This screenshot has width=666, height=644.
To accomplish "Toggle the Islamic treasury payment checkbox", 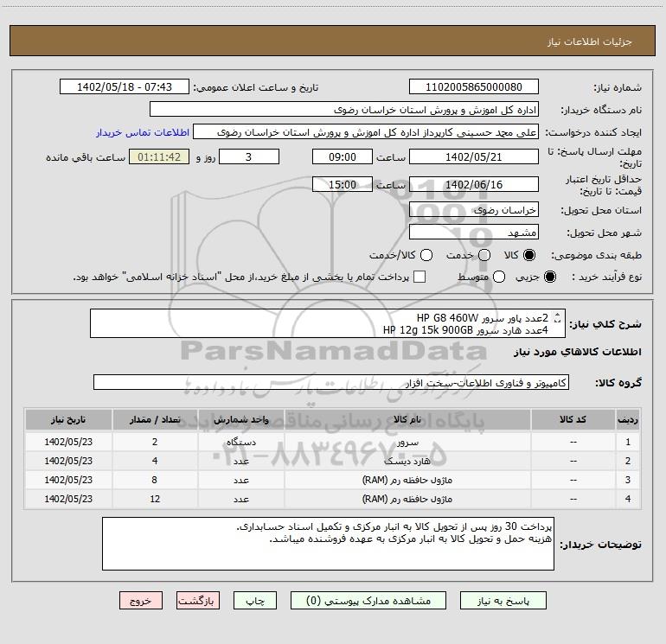I will 419,277.
